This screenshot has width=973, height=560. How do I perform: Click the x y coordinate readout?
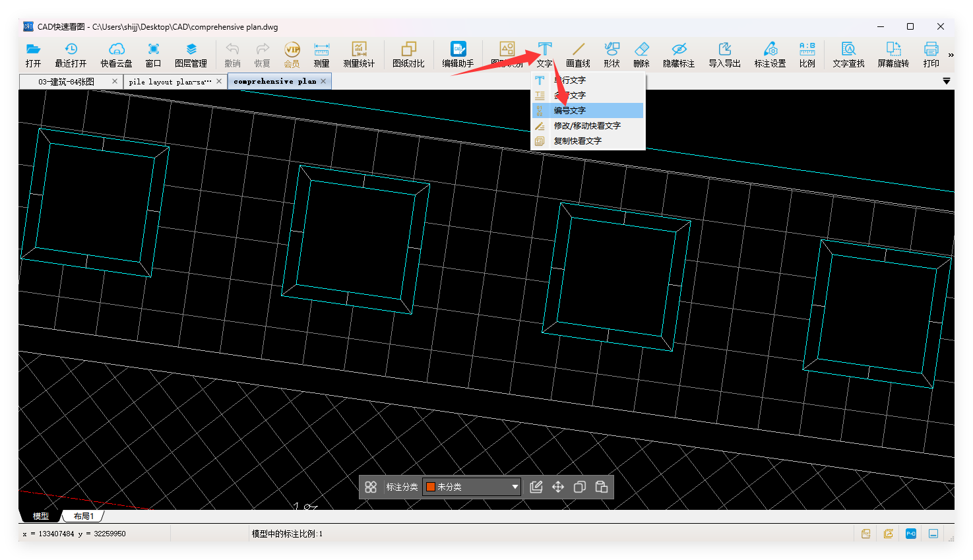click(x=74, y=534)
